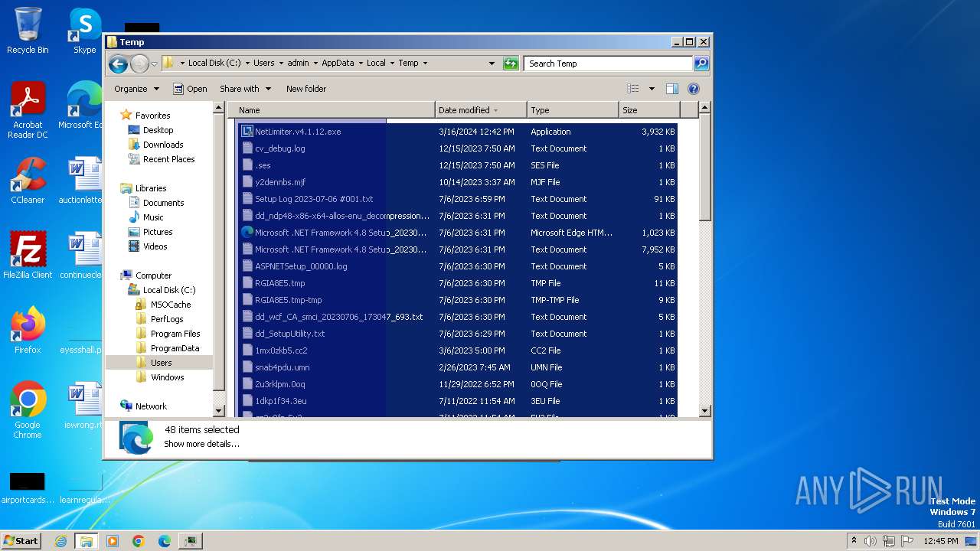Sort by the Name column header
This screenshot has width=980, height=551.
(x=332, y=110)
